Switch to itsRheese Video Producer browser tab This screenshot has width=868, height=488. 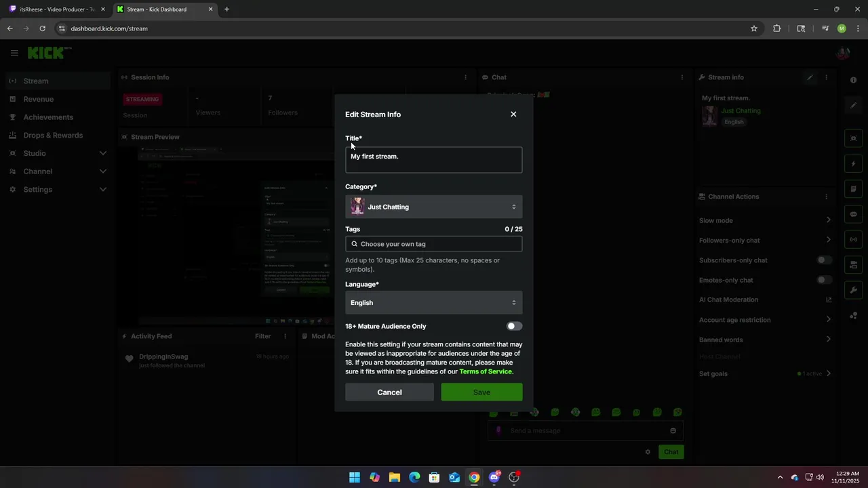56,9
